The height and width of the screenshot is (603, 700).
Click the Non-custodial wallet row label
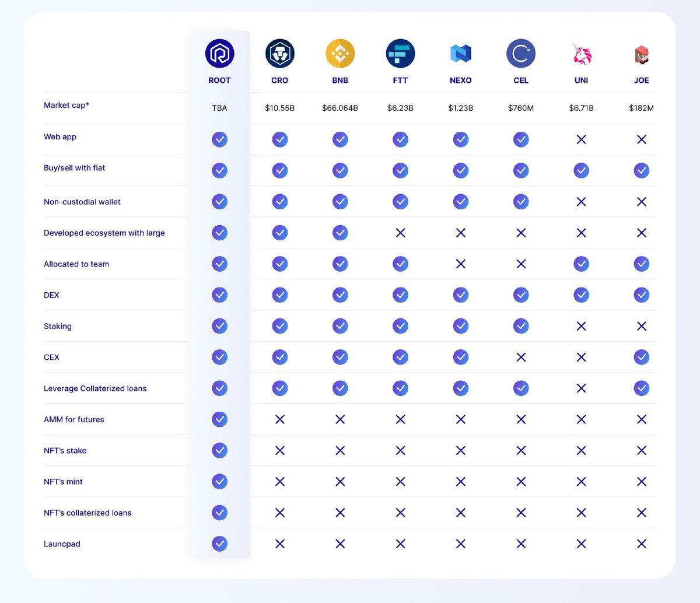click(x=82, y=202)
